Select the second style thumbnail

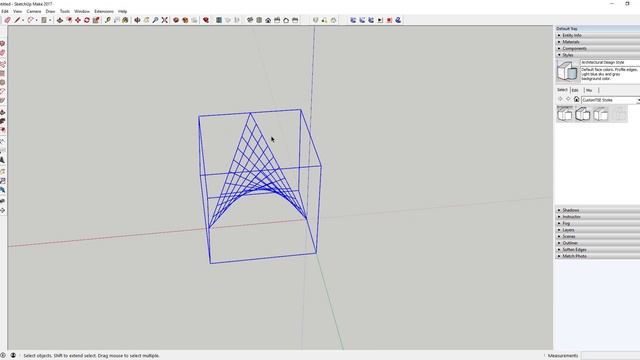[x=583, y=114]
